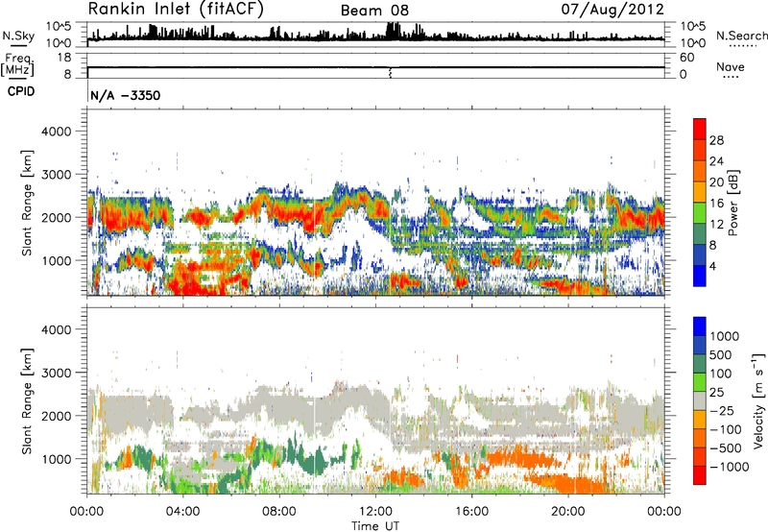The width and height of the screenshot is (768, 532).
Task: Click the blue bottom of power colorbar
Action: [x=700, y=276]
